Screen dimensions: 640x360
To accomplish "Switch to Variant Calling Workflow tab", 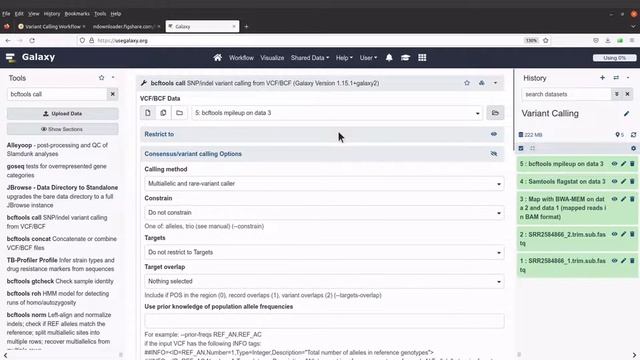I will [x=51, y=27].
